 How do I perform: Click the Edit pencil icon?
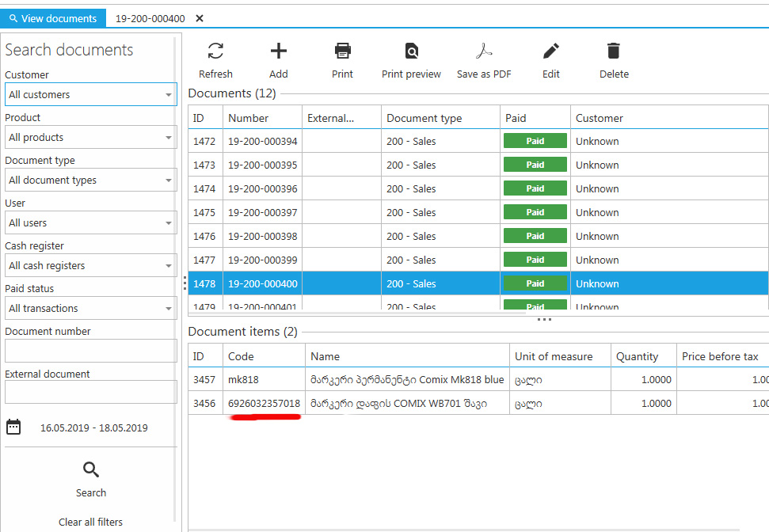pos(551,51)
